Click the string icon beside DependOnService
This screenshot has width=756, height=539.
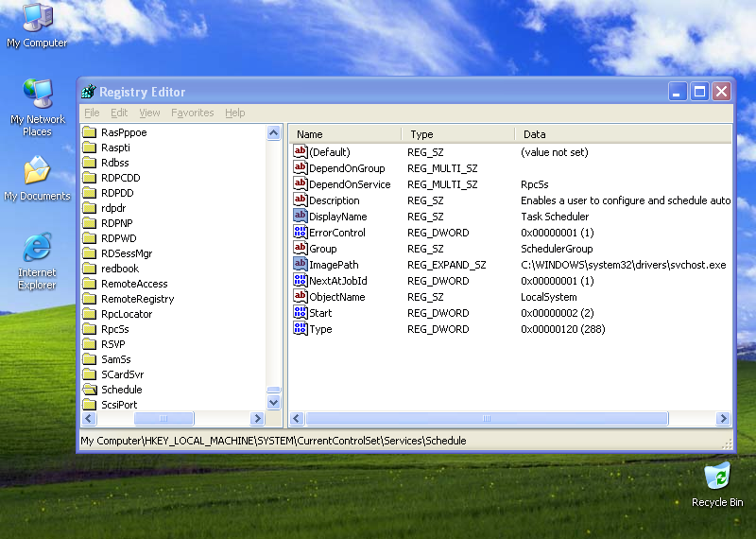pos(300,183)
